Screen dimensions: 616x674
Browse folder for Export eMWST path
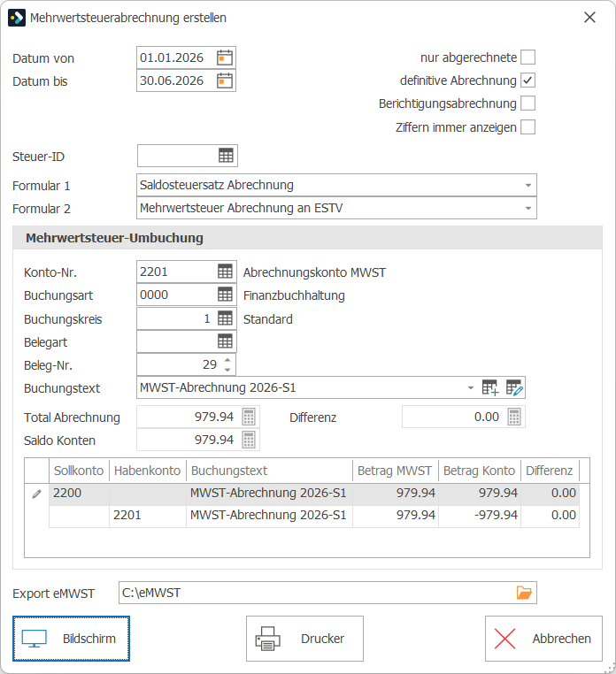tap(524, 593)
